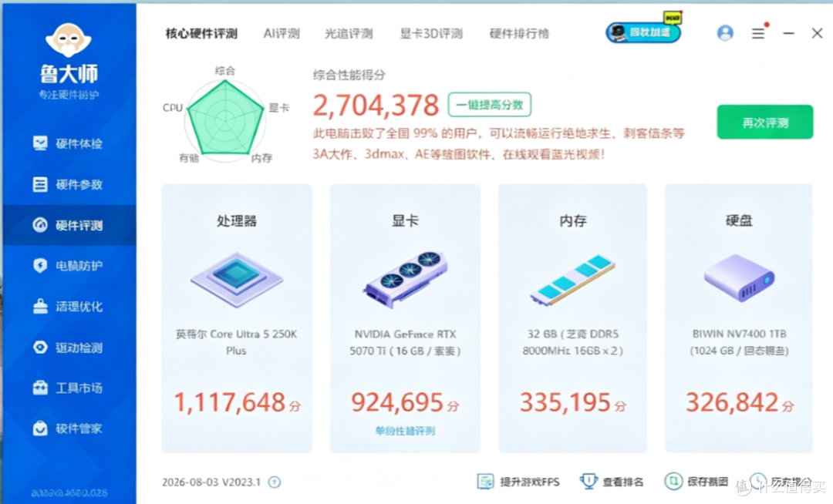
Task: Open 电脑防护 in the sidebar
Action: tap(69, 265)
